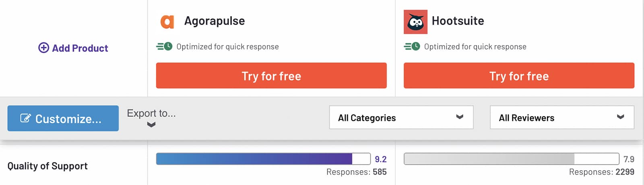Image resolution: width=644 pixels, height=185 pixels.
Task: Click the plus circle Add Product icon
Action: (x=43, y=48)
